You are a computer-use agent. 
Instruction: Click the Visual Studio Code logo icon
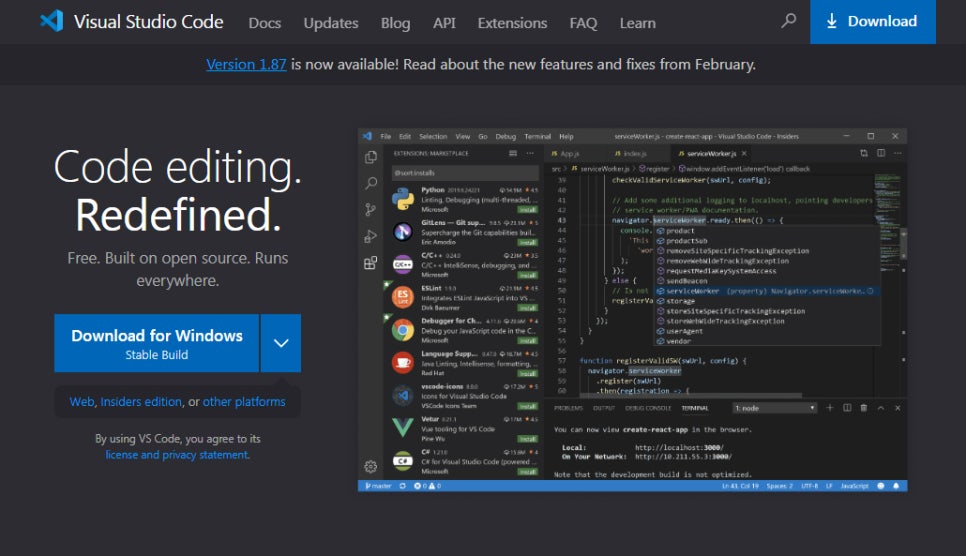coord(52,21)
